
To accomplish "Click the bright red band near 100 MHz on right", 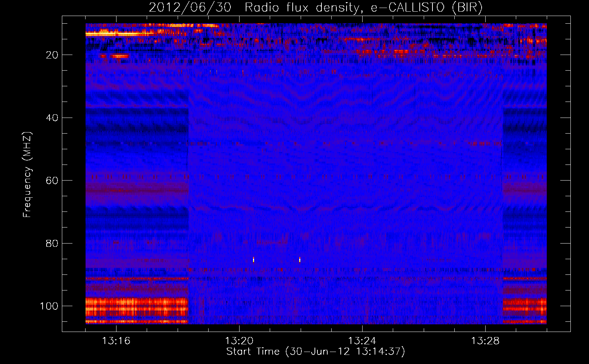I will [x=525, y=307].
